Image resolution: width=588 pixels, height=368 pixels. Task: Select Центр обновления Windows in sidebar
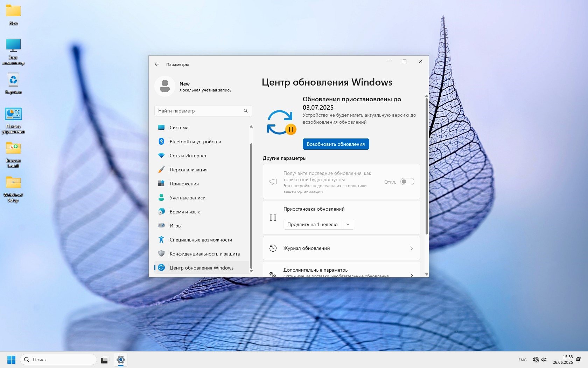tap(202, 268)
